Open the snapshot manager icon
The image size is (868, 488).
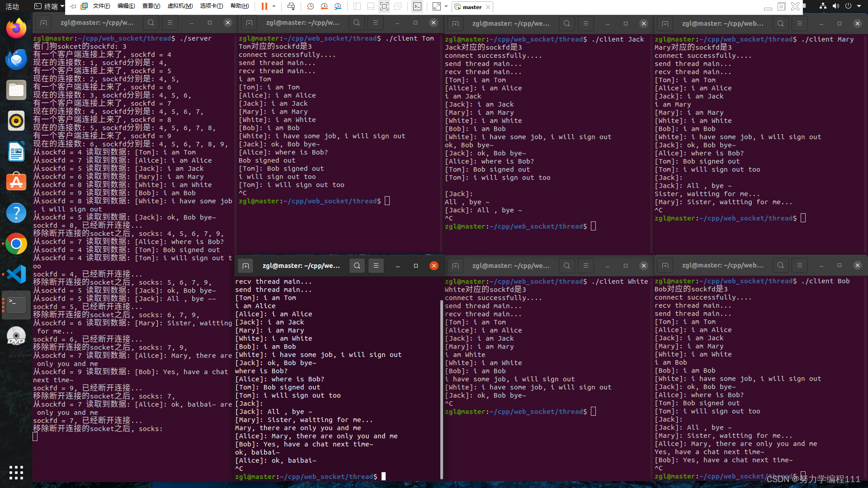click(338, 6)
